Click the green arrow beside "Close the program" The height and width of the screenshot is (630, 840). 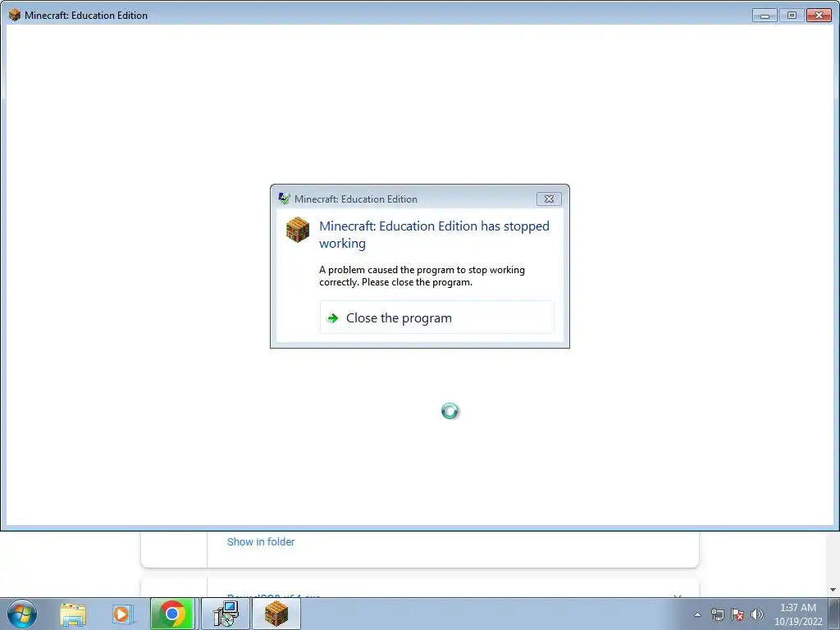click(333, 318)
